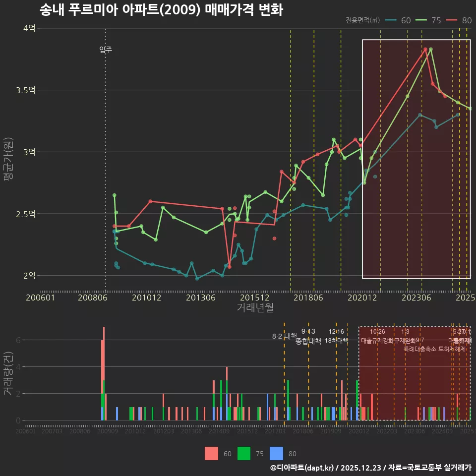The height and width of the screenshot is (476, 476).
Task: Click the 입주 annotation label
Action: coord(106,49)
